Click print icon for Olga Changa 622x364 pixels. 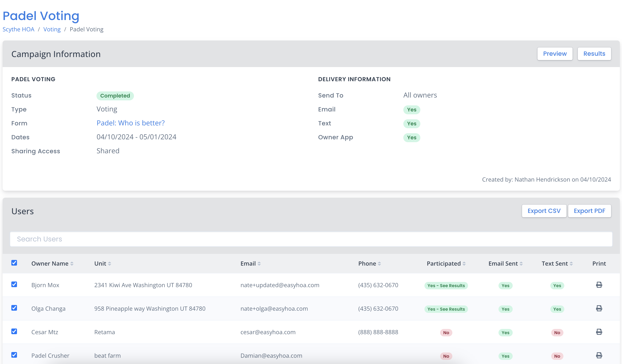599,308
